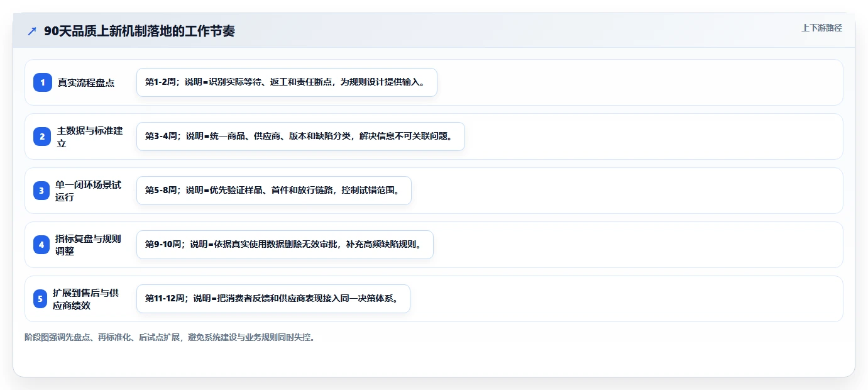
Task: Select the step 1 number badge
Action: (x=43, y=82)
